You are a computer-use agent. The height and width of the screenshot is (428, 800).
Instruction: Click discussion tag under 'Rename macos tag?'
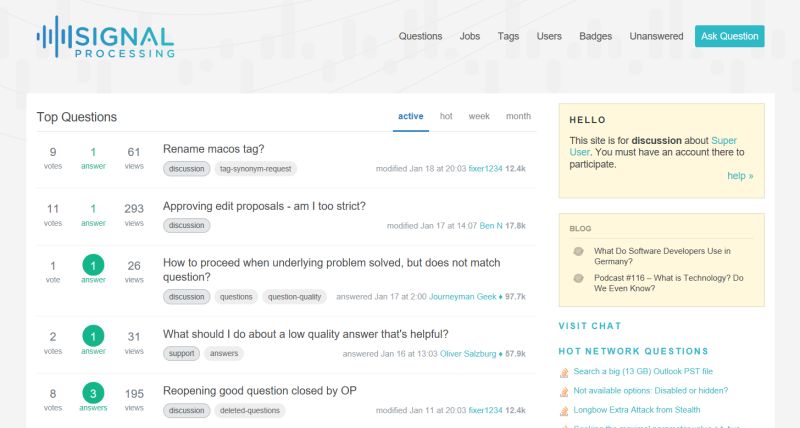click(x=187, y=169)
